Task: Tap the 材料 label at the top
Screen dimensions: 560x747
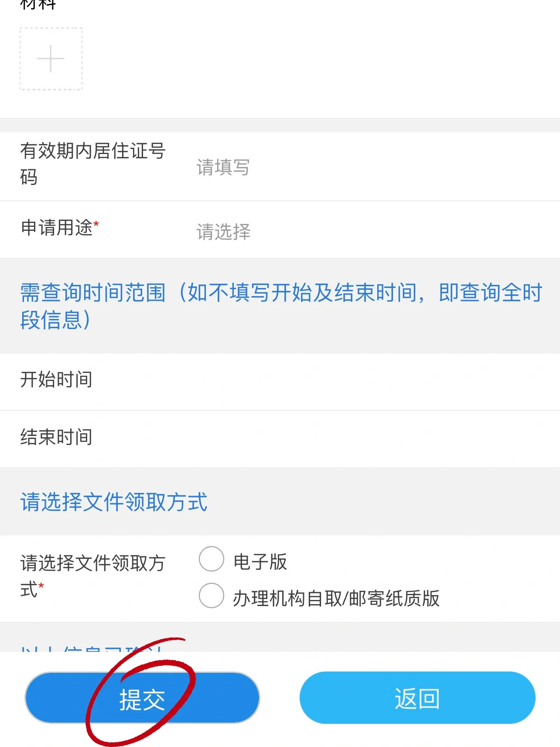Action: (x=38, y=4)
